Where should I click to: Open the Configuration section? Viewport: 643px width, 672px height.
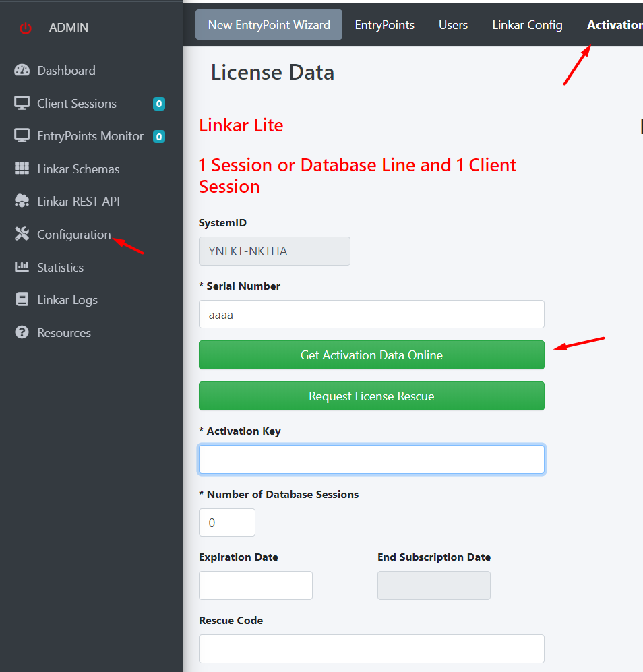tap(74, 235)
